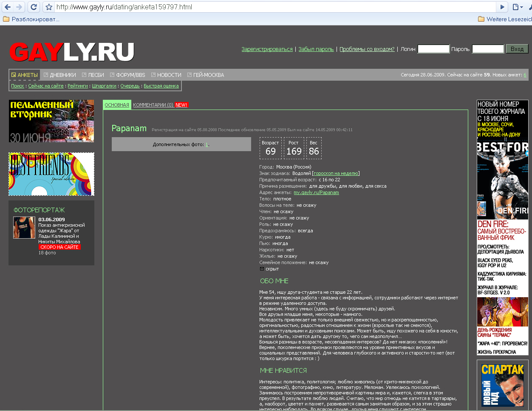The image size is (532, 411).
Task: Click the Зарегистрироваться registration link
Action: (267, 49)
